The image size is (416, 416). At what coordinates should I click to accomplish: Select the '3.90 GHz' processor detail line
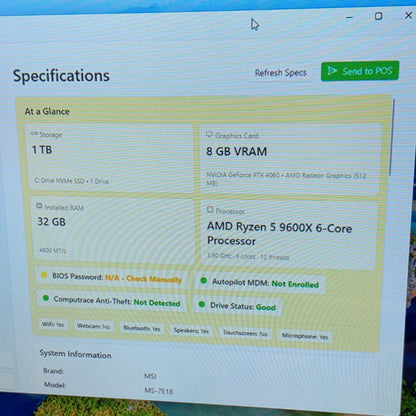(248, 256)
